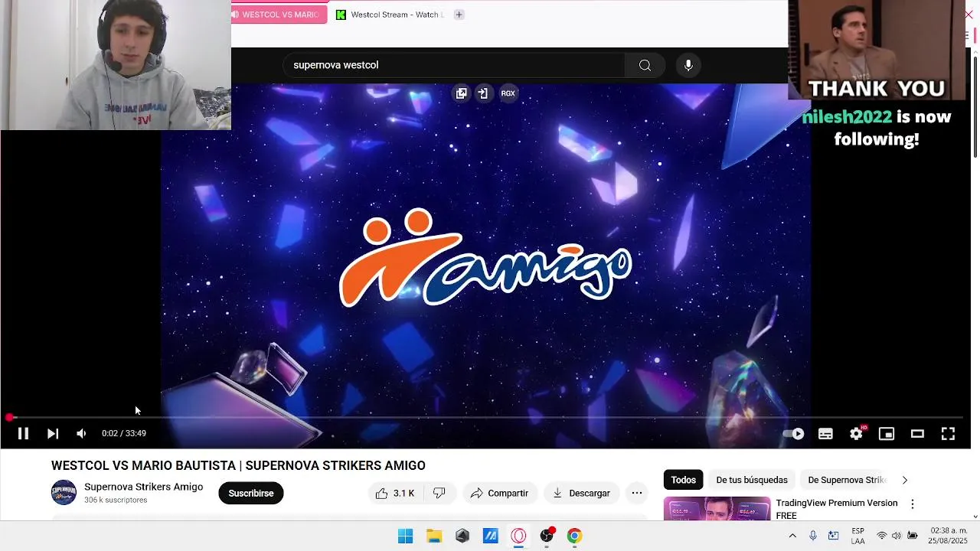980x551 pixels.
Task: Turn on subtitles with the captions icon
Action: tap(825, 434)
